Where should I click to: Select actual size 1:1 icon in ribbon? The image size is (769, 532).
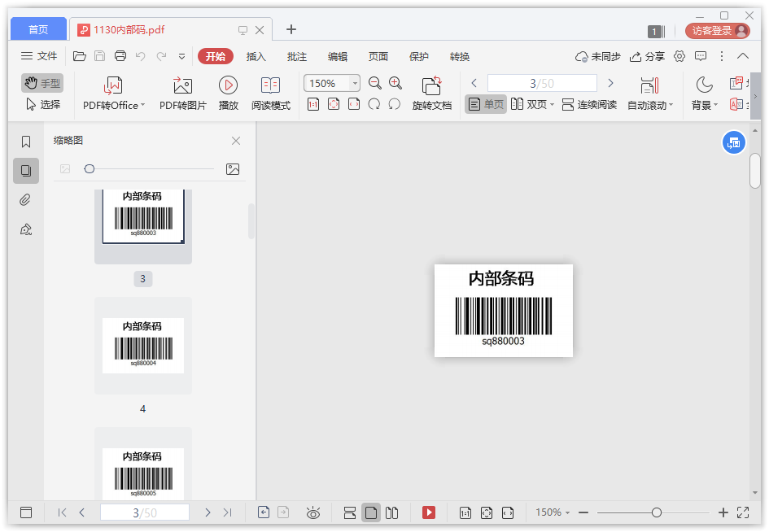click(313, 104)
